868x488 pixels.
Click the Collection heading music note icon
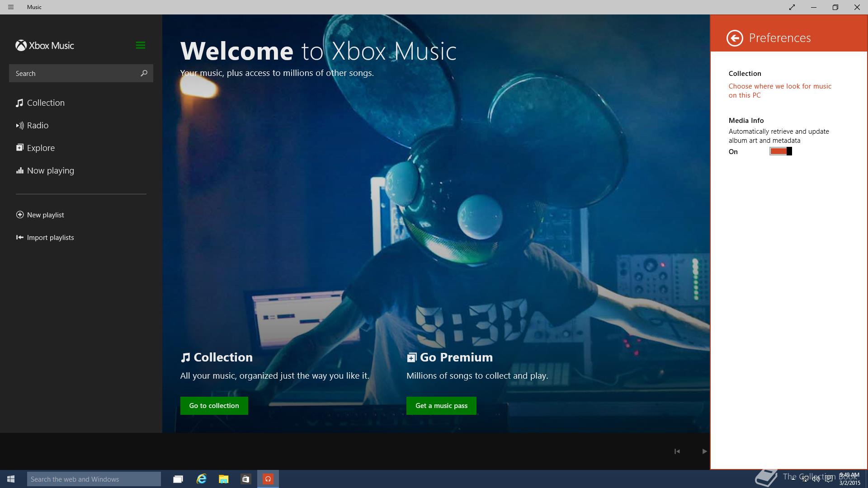(185, 358)
